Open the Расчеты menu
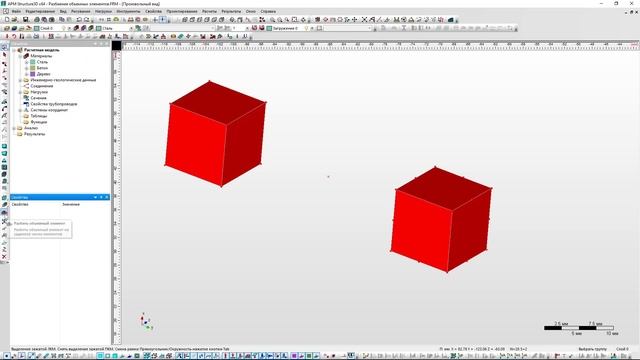This screenshot has height=360, width=640. pyautogui.click(x=209, y=11)
